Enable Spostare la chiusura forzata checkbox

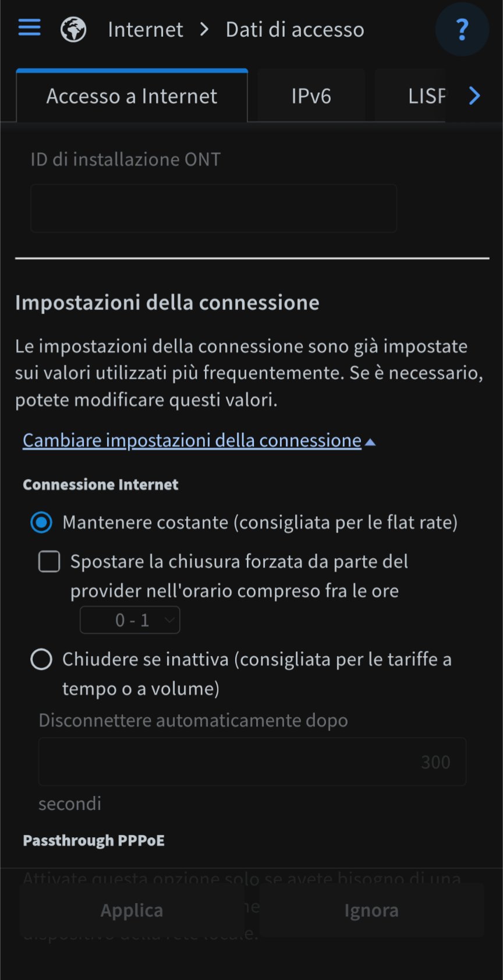49,562
